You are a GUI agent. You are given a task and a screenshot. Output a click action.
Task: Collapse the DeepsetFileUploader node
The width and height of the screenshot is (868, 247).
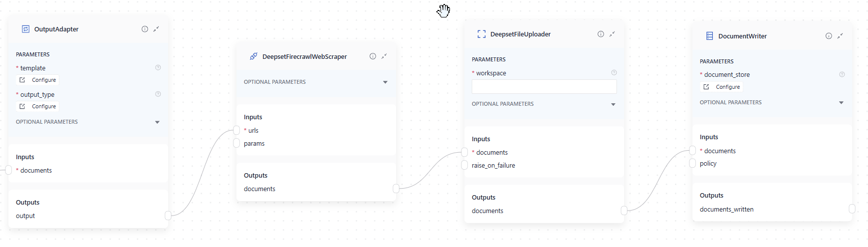coord(612,34)
